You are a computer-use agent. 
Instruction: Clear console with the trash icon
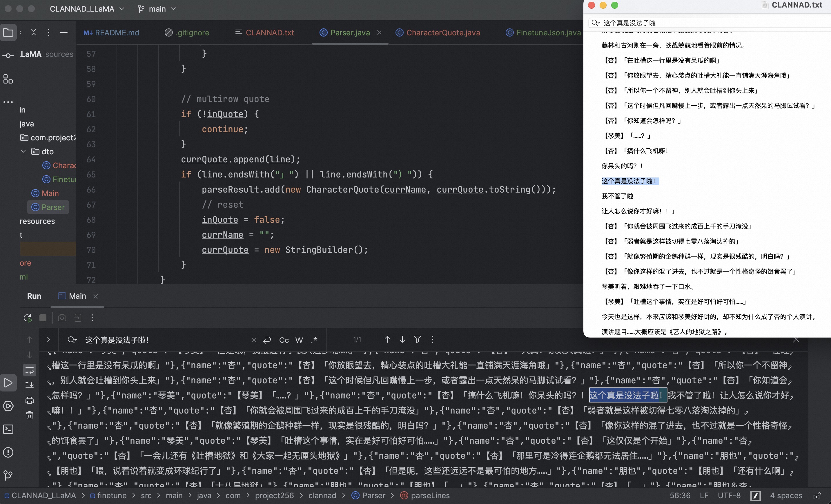click(x=30, y=415)
